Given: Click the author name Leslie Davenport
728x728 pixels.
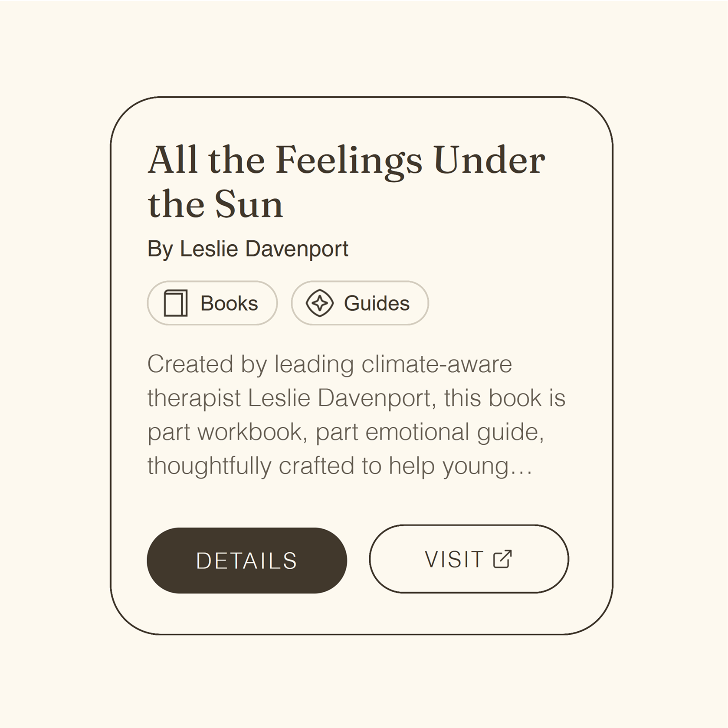Looking at the screenshot, I should pyautogui.click(x=247, y=249).
